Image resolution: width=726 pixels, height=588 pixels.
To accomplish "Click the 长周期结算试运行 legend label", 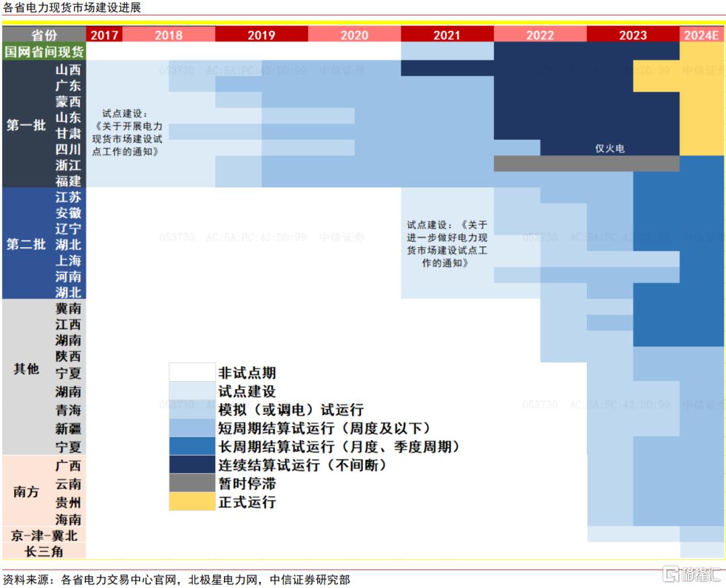I will click(339, 446).
